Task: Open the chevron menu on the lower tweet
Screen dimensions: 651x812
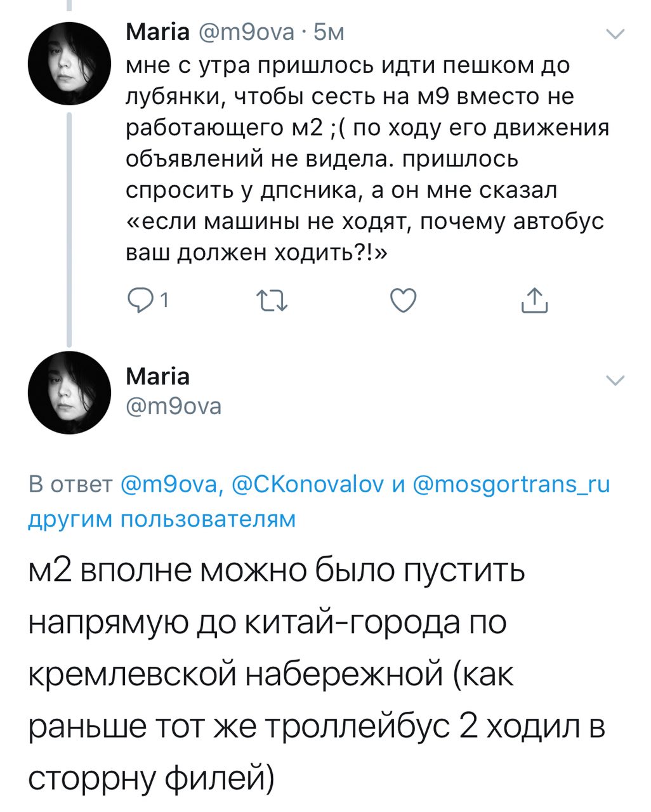Action: [616, 381]
